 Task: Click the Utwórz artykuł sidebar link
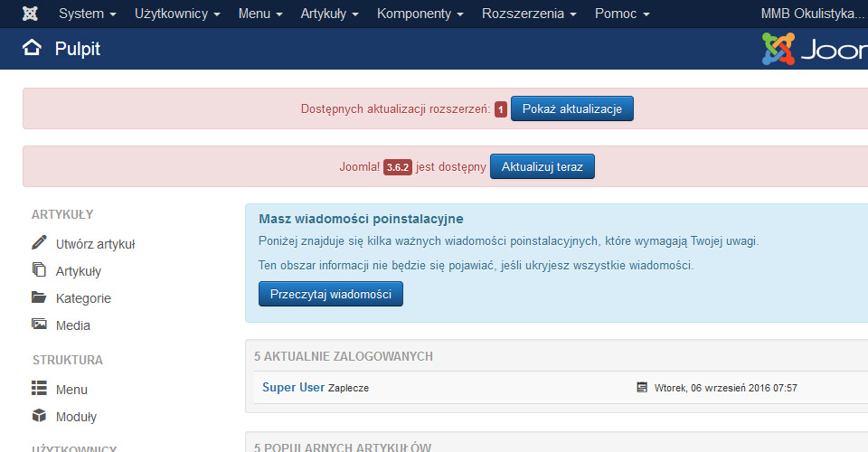click(x=95, y=244)
